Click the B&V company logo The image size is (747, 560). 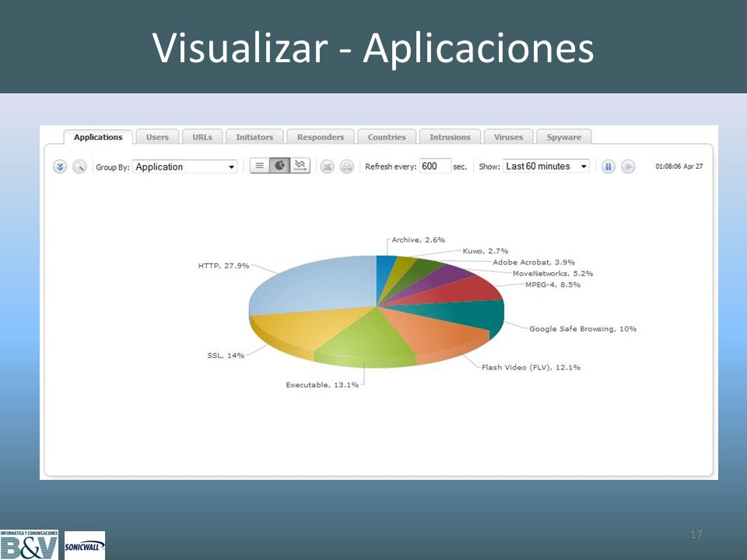tap(29, 545)
